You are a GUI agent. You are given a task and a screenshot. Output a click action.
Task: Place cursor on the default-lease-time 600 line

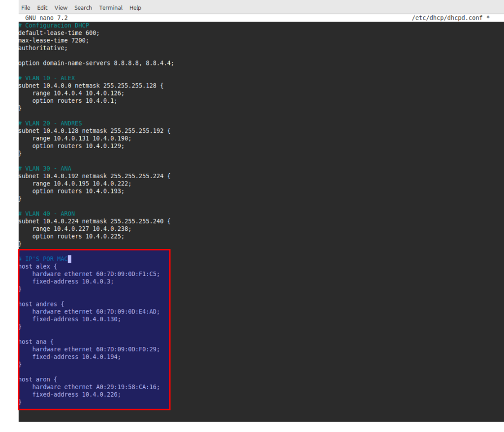pyautogui.click(x=59, y=33)
